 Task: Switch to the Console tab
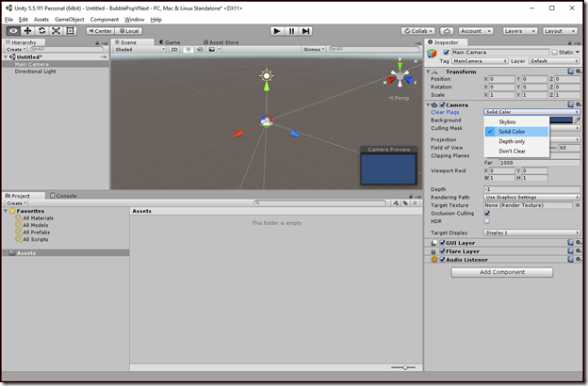point(63,196)
